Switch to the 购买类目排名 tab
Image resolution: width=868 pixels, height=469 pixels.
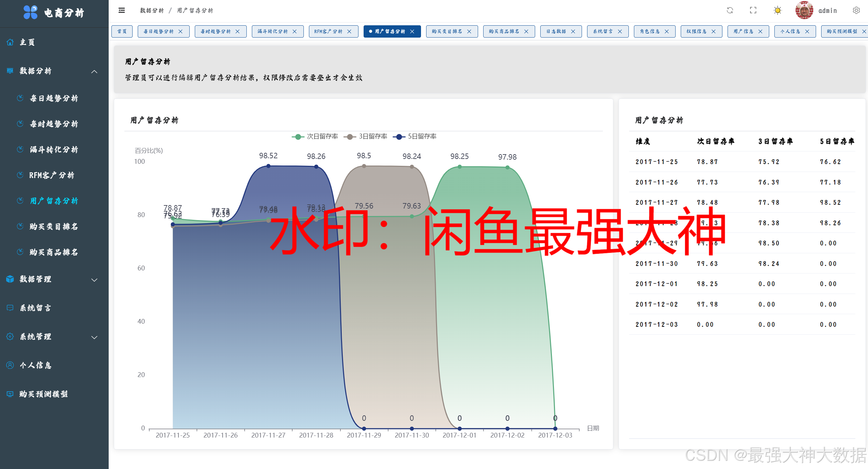pyautogui.click(x=446, y=31)
